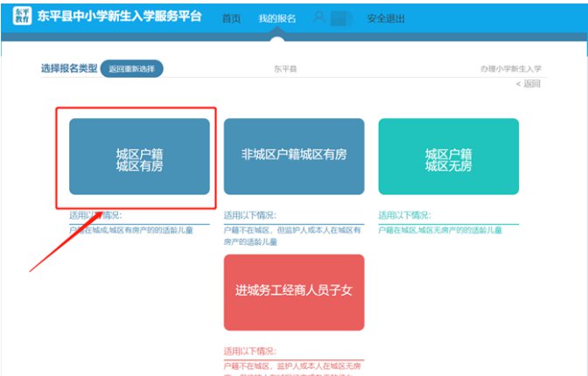This screenshot has height=376, width=588.
Task: Log out via 安全退出
Action: [x=385, y=18]
